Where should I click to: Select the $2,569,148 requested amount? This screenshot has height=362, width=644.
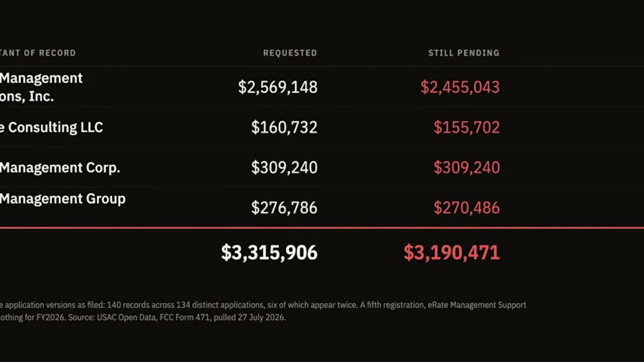pyautogui.click(x=278, y=87)
